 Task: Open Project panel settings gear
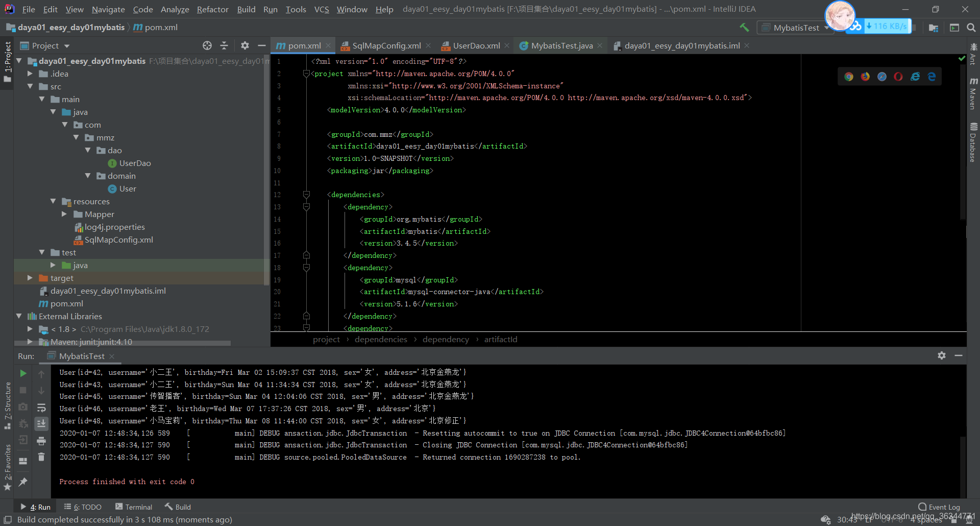pyautogui.click(x=245, y=45)
